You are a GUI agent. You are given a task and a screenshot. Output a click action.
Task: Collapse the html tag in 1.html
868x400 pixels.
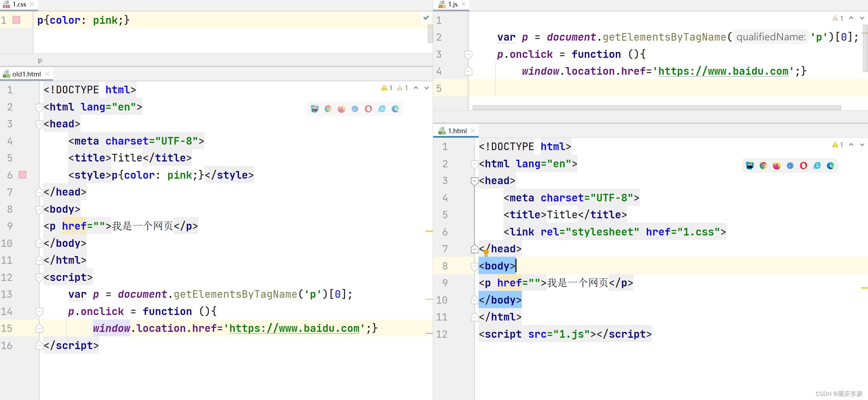click(x=474, y=164)
